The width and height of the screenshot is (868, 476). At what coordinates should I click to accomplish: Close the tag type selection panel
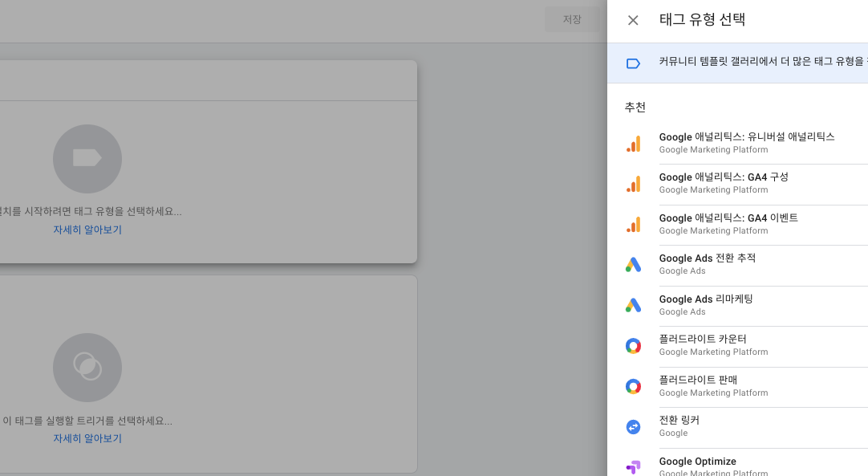point(633,21)
